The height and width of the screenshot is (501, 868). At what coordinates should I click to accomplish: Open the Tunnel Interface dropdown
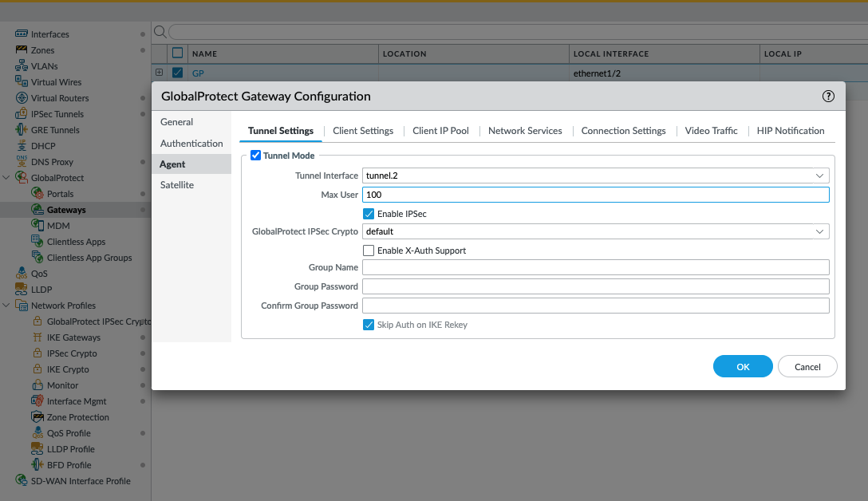pyautogui.click(x=819, y=176)
